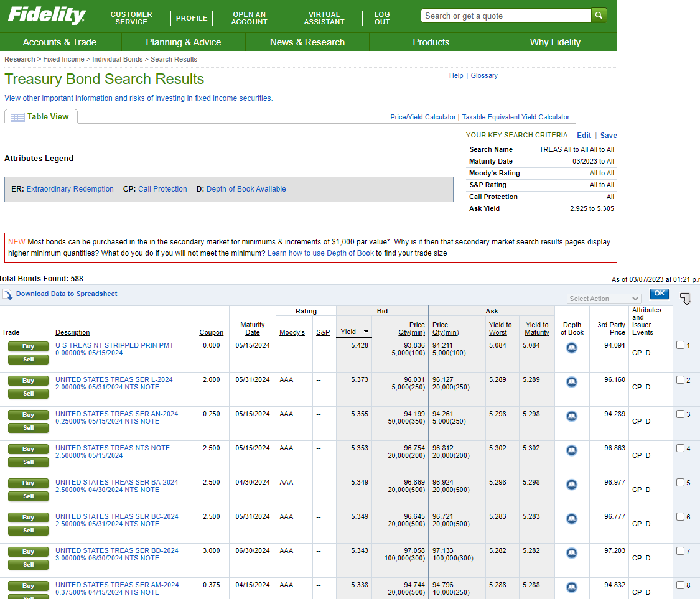Check the checkbox for row 5
The height and width of the screenshot is (599, 700).
tap(680, 483)
